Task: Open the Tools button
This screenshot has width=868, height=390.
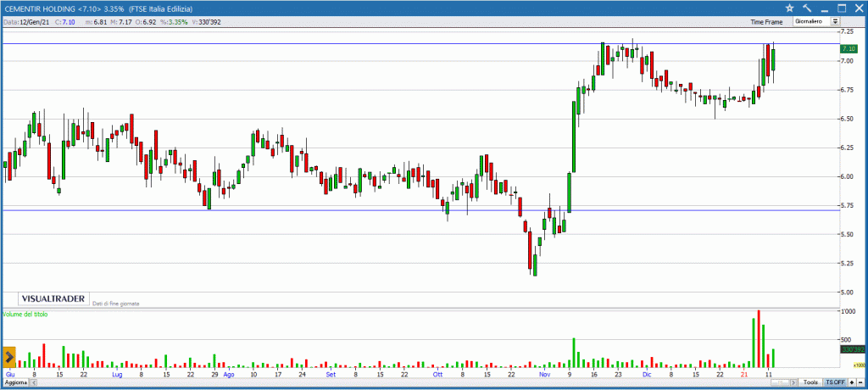Action: (x=810, y=382)
